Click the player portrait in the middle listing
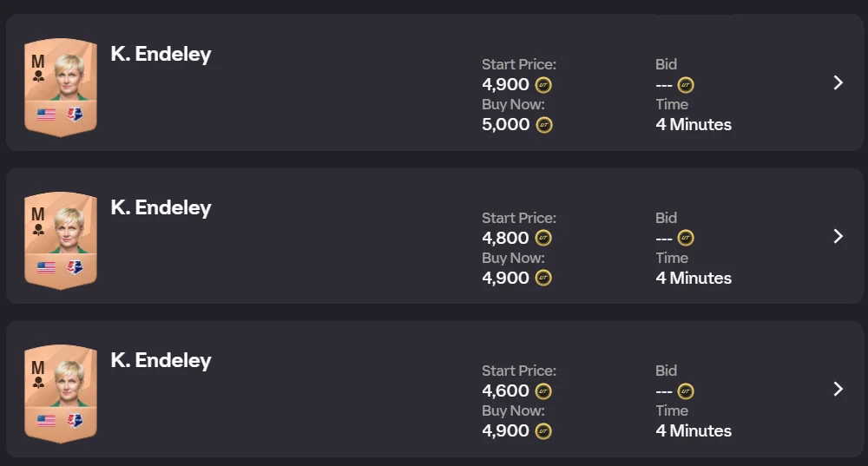The image size is (868, 466). click(x=69, y=231)
